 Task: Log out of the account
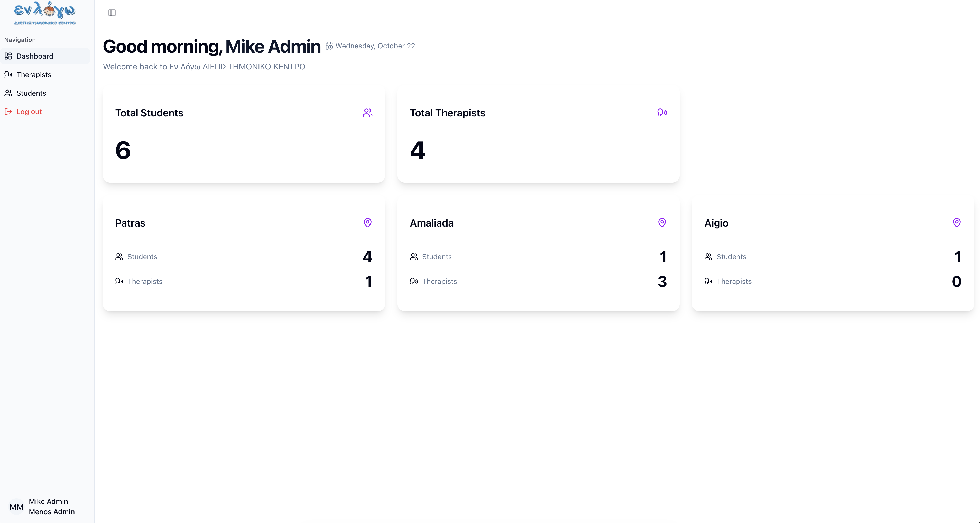29,112
